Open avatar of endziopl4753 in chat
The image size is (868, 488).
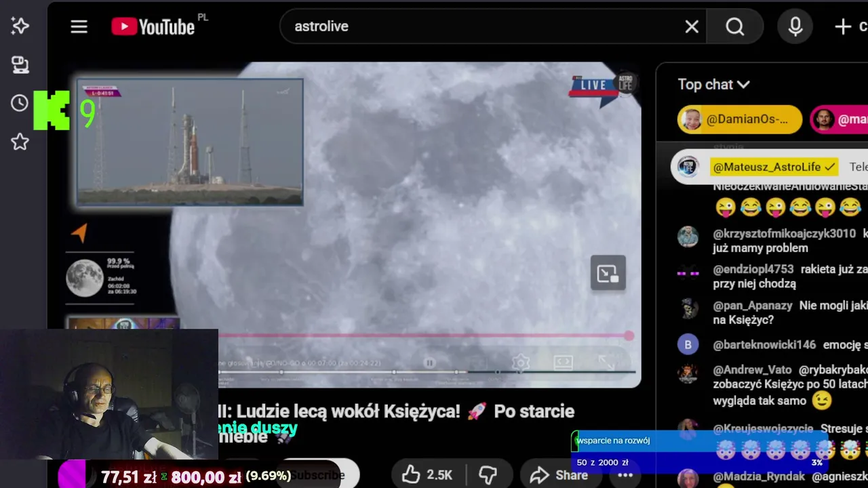(x=688, y=272)
